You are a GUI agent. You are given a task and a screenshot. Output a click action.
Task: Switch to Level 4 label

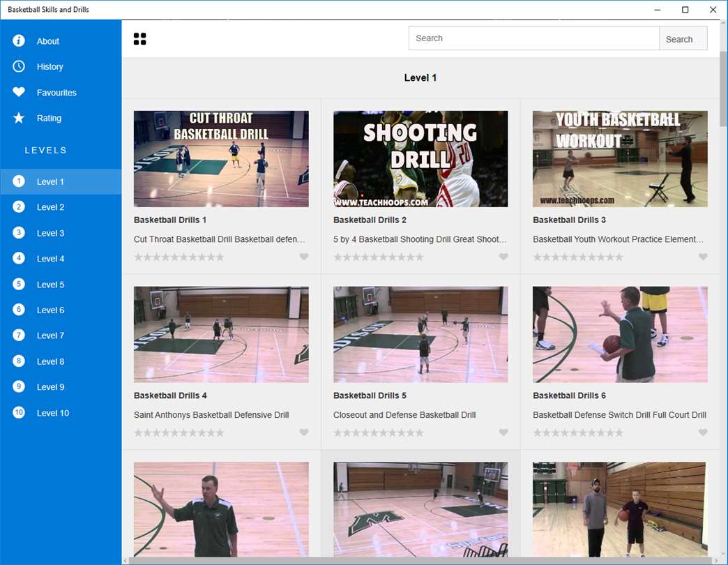pyautogui.click(x=51, y=259)
